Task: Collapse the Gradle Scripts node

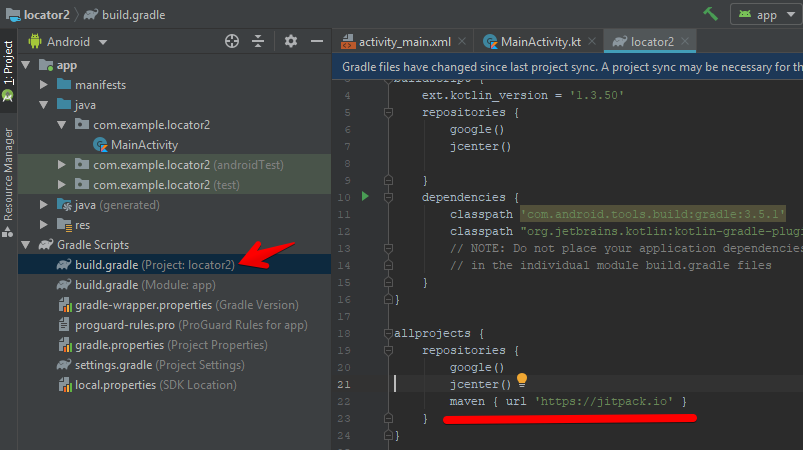Action: point(25,245)
